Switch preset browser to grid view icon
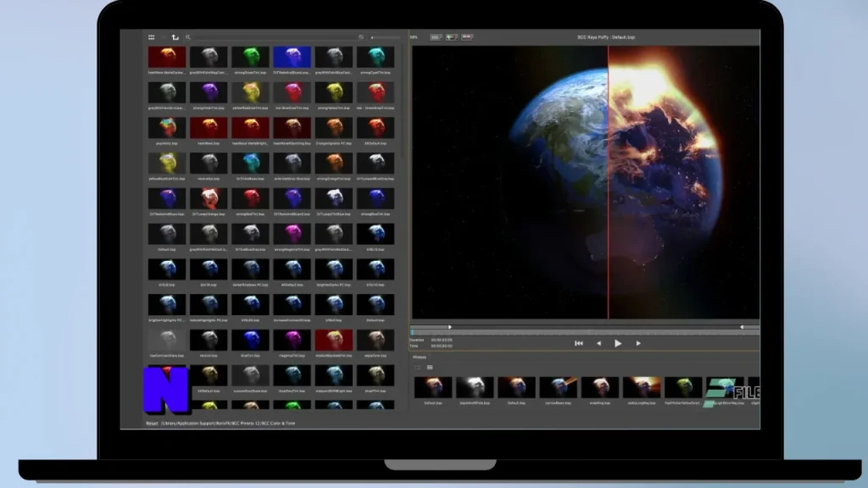868x488 pixels. click(151, 37)
